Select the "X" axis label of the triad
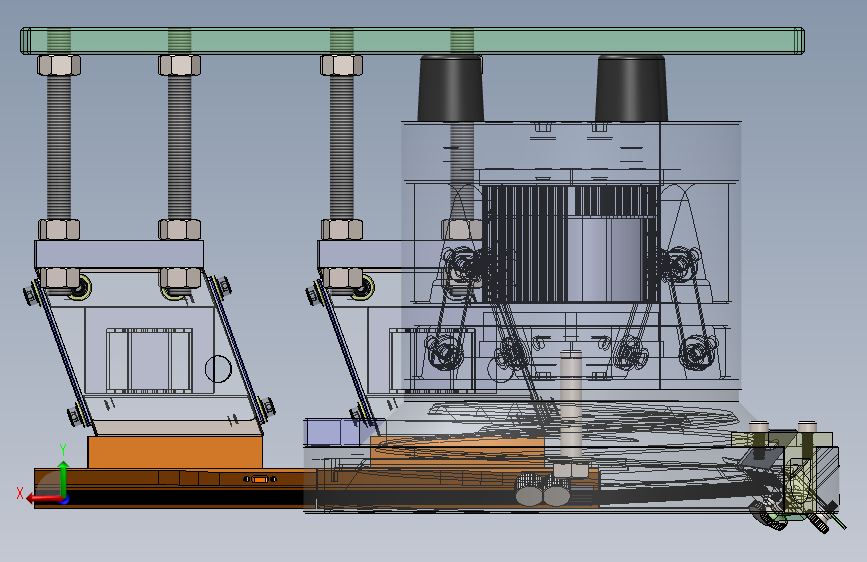This screenshot has width=867, height=562. [x=20, y=493]
